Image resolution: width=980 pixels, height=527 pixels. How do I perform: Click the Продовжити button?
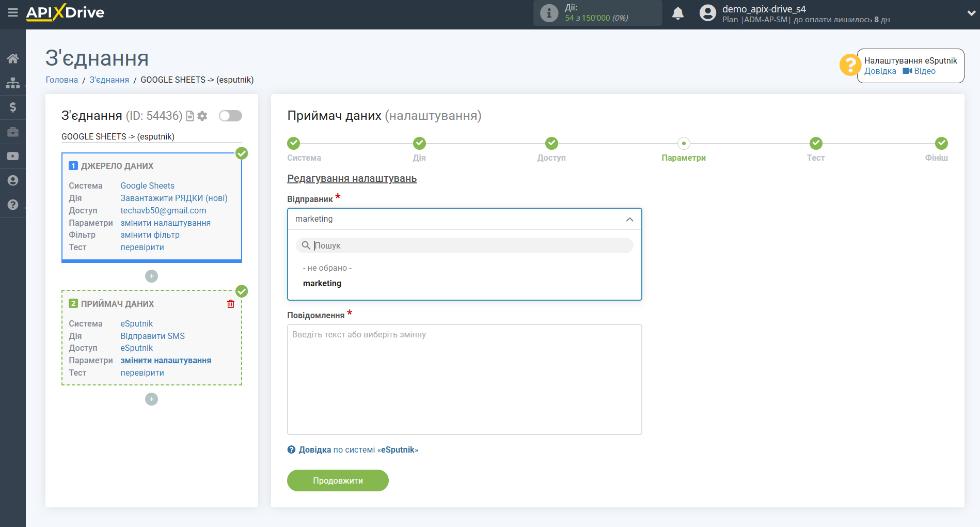point(338,481)
